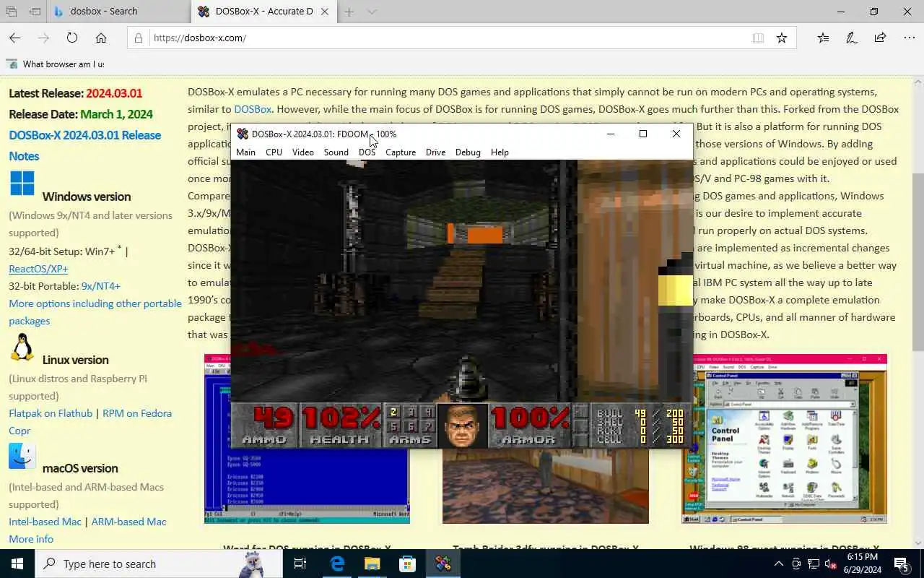This screenshot has height=578, width=924.
Task: Click the macOS Finder icon on page
Action: [x=22, y=456]
